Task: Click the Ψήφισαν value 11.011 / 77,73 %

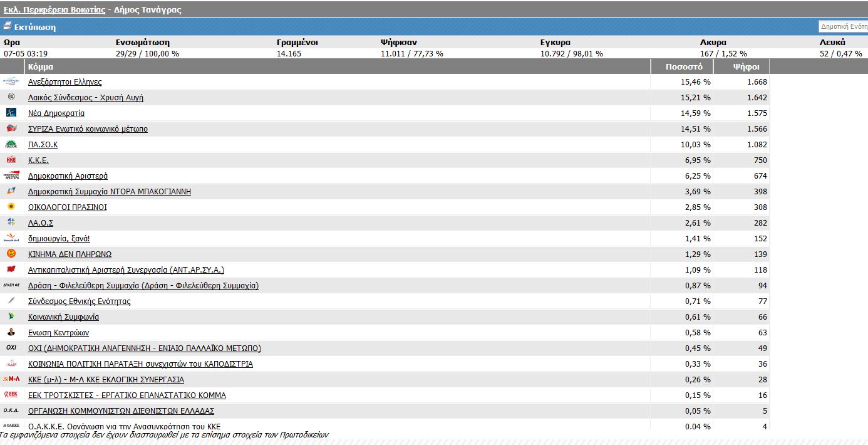Action: pos(412,54)
